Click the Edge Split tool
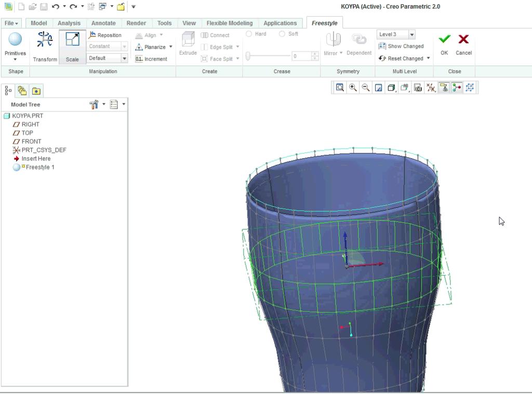Image resolution: width=532 pixels, height=394 pixels. [217, 47]
